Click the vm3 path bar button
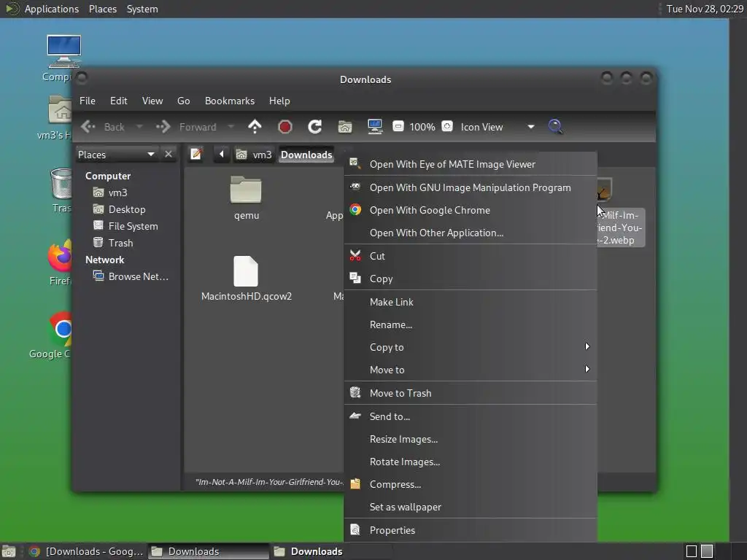The image size is (747, 560). (255, 155)
